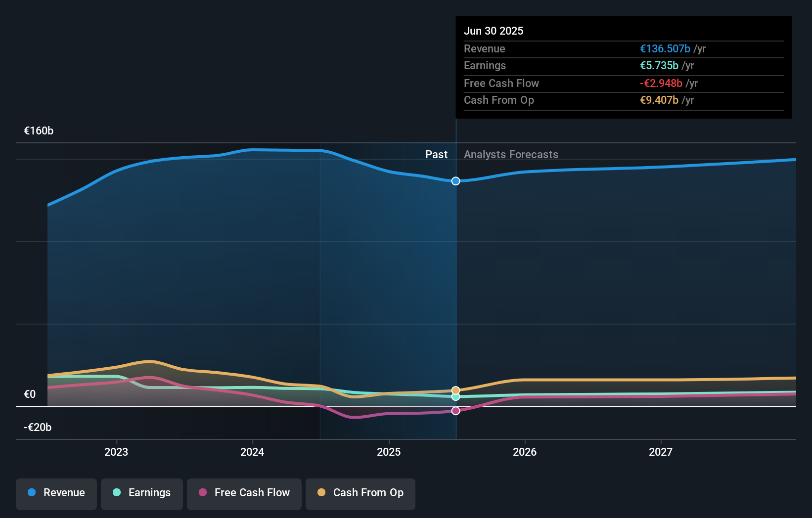Click the orange Cash From Op legend dot
Image resolution: width=812 pixels, height=518 pixels.
322,493
